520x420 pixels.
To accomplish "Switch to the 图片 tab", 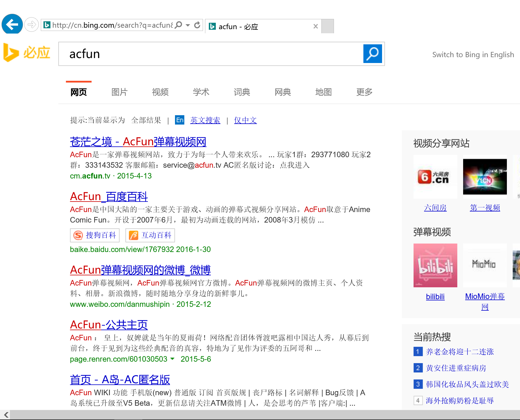I will [x=120, y=92].
